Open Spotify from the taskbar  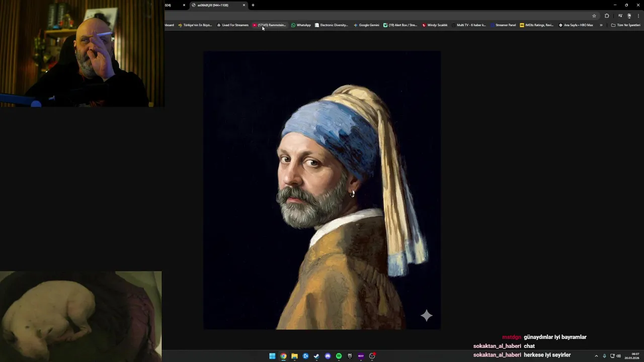pos(339,356)
